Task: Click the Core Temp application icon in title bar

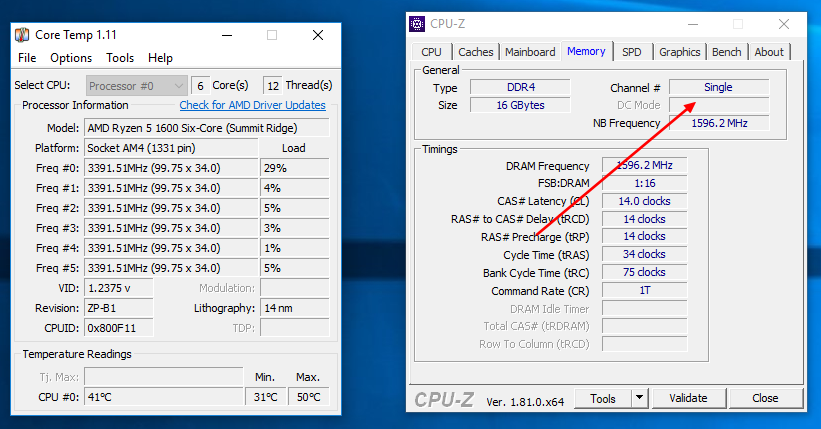Action: (22, 35)
